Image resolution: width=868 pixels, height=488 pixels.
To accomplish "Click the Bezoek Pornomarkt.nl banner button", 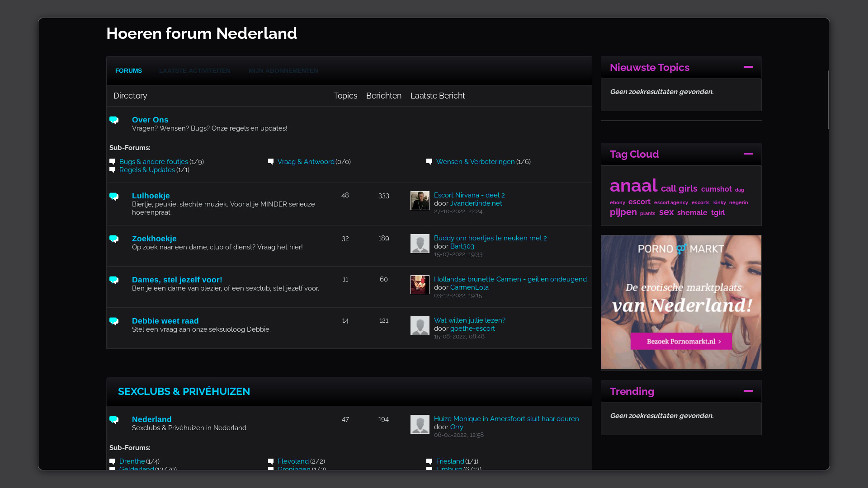I will point(681,341).
